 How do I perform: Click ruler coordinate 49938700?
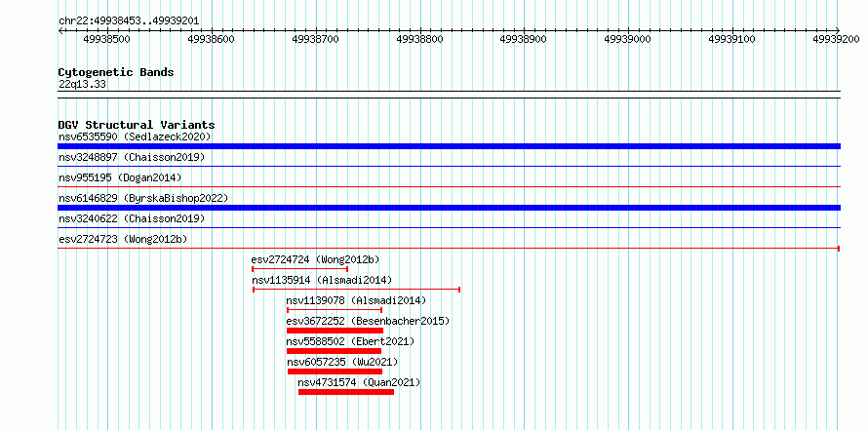315,39
